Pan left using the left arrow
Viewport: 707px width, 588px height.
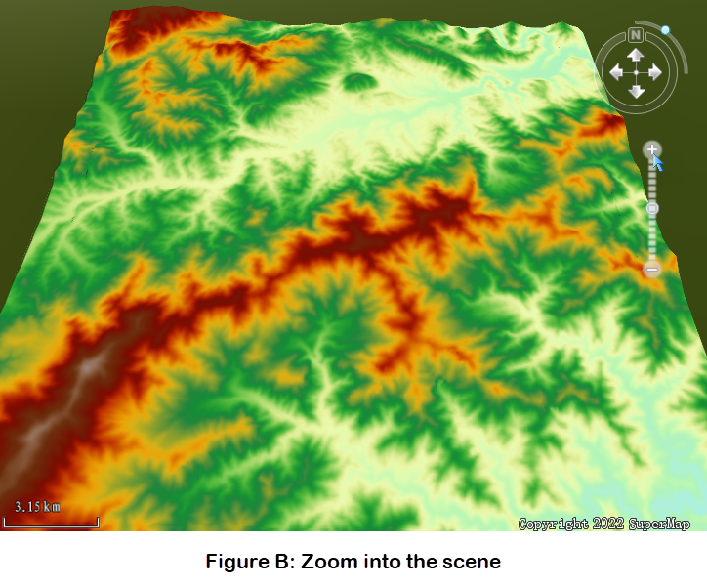(616, 72)
